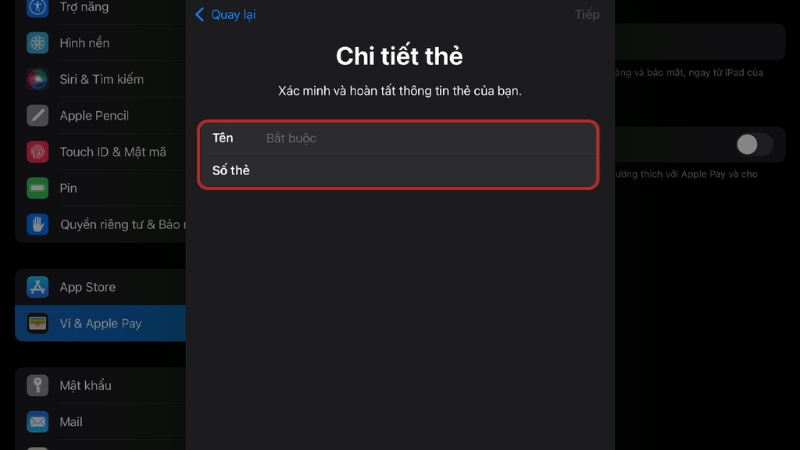Click the Số thẻ card number field
Viewport: 800px width, 450px height.
[x=398, y=170]
